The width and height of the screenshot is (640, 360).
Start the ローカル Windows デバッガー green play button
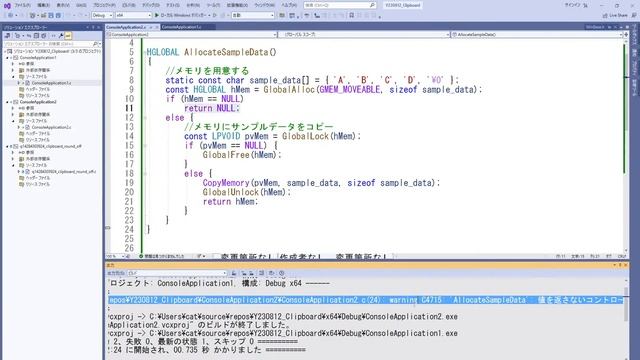(156, 15)
